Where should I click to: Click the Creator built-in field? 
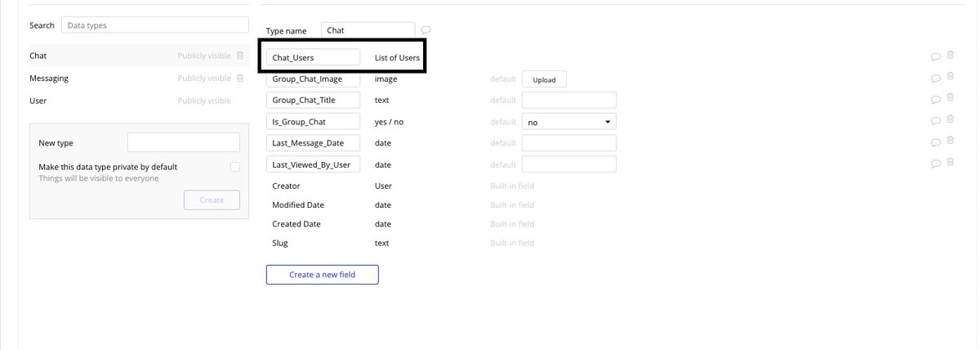tap(286, 186)
